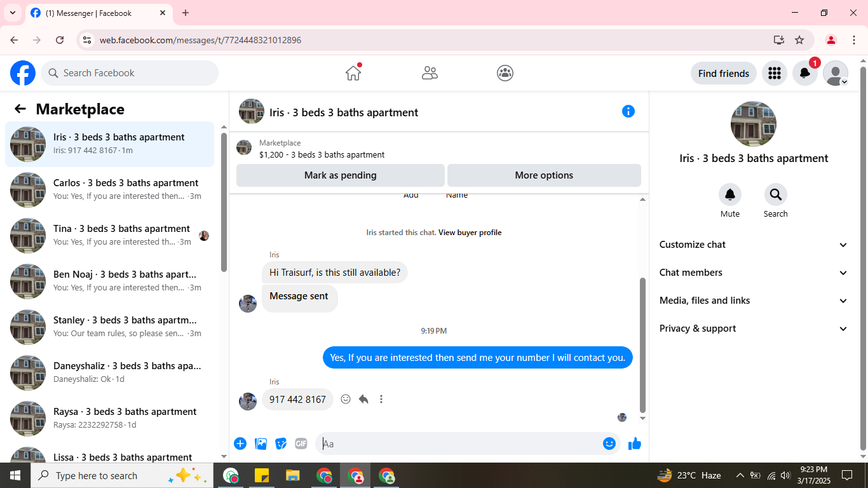Click the back arrow beside Marketplace
The width and height of the screenshot is (868, 488).
click(x=20, y=109)
